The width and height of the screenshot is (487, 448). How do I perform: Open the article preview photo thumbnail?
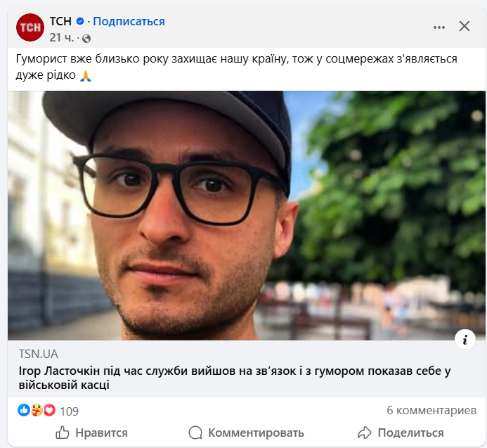pos(246,215)
